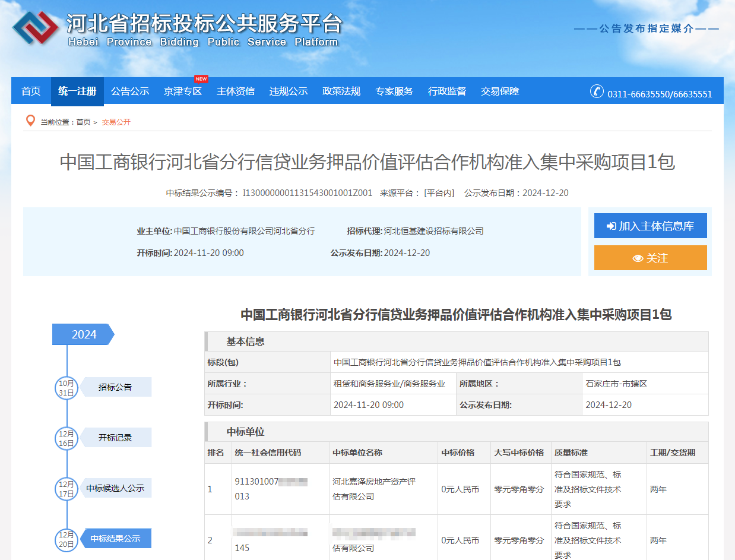This screenshot has width=735, height=560.
Task: Click the 12月20日 timeline date circle
Action: pyautogui.click(x=66, y=540)
